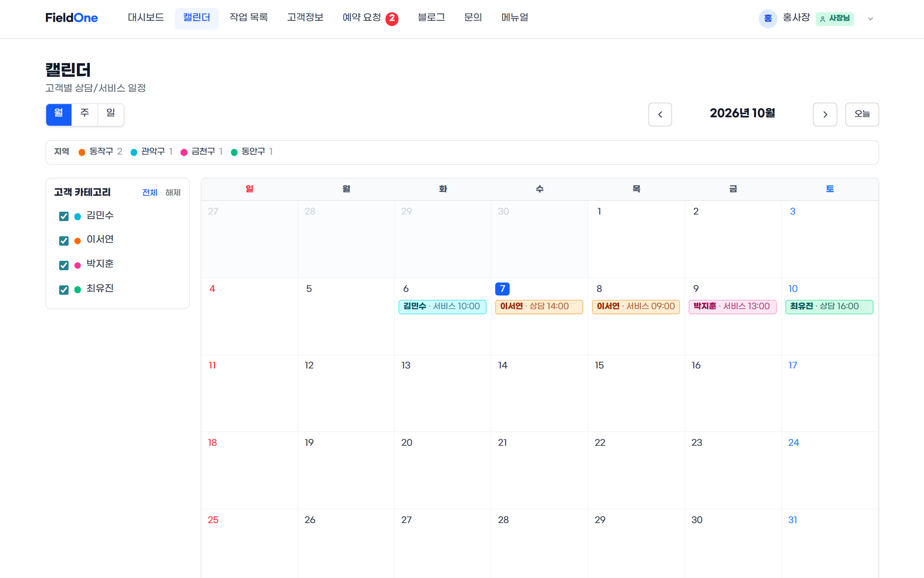Viewport: 924px width, 578px height.
Task: Click the green 동안구 region dot
Action: click(234, 152)
